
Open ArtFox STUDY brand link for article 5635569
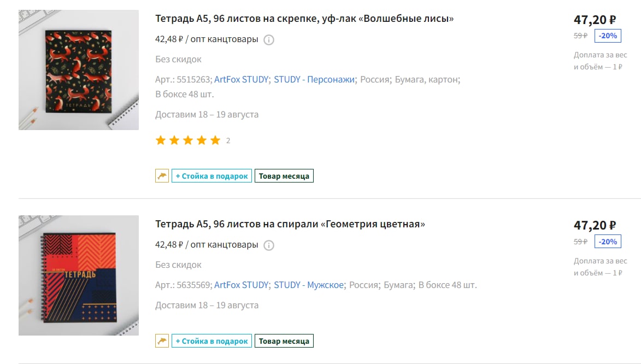click(241, 285)
